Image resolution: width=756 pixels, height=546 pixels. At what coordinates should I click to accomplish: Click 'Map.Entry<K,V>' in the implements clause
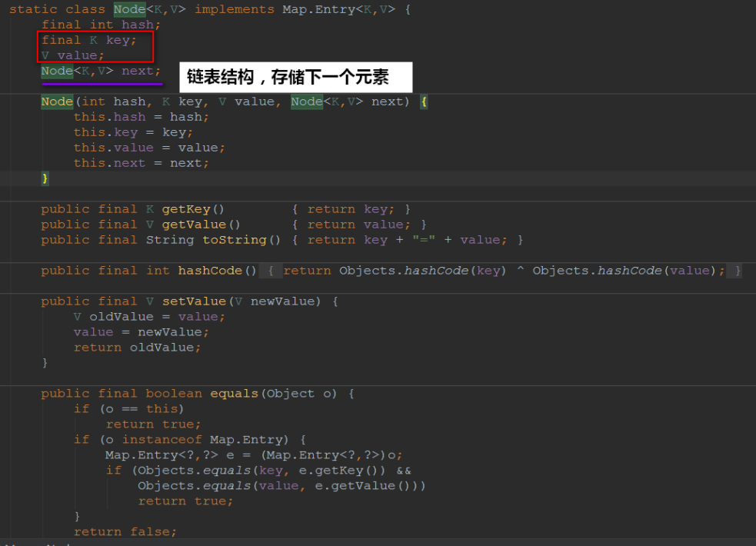coord(338,9)
